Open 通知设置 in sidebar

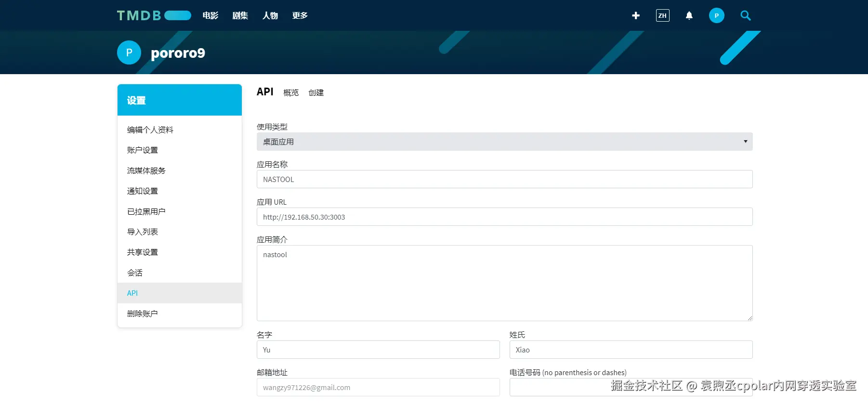coord(180,191)
